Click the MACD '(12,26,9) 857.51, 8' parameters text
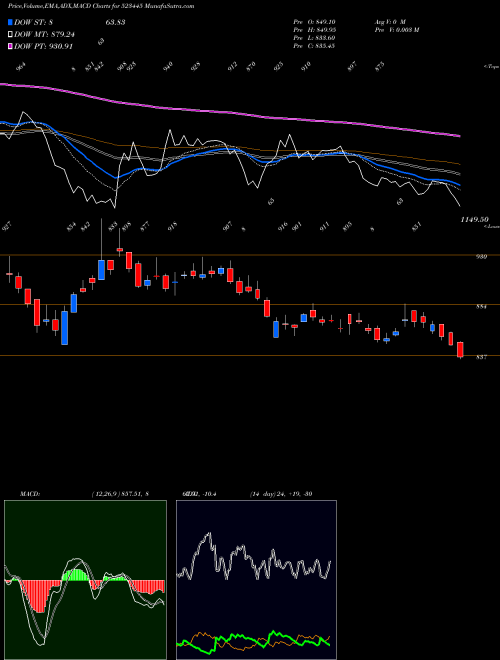Screen dimensions: 500x660 (120, 494)
